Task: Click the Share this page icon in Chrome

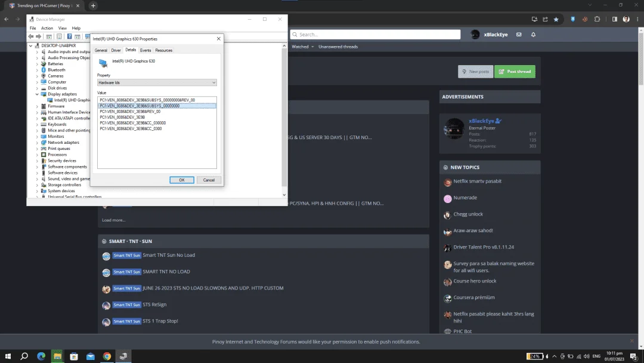Action: coord(545,19)
